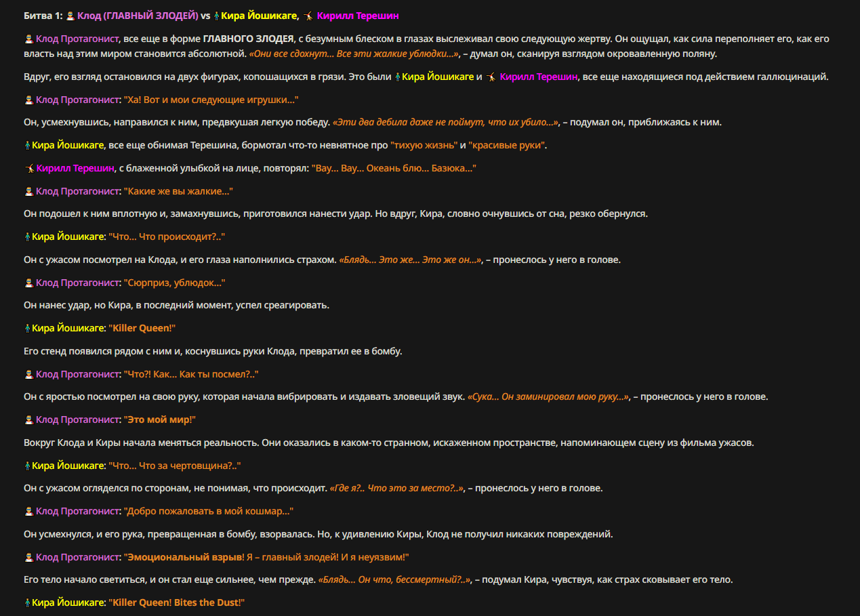The width and height of the screenshot is (860, 616).
Task: Click the name "Клод Протагонист" on the "Это мой мир!" line
Action: pyautogui.click(x=78, y=420)
